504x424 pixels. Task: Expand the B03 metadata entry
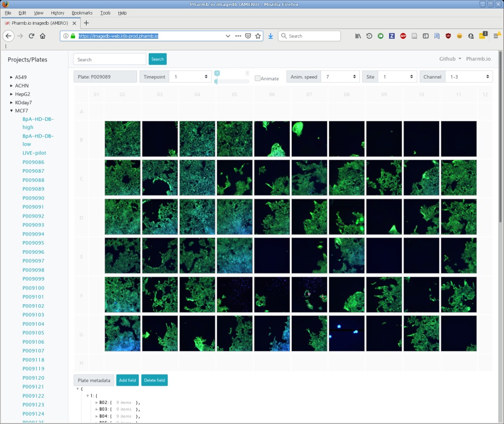coord(97,409)
